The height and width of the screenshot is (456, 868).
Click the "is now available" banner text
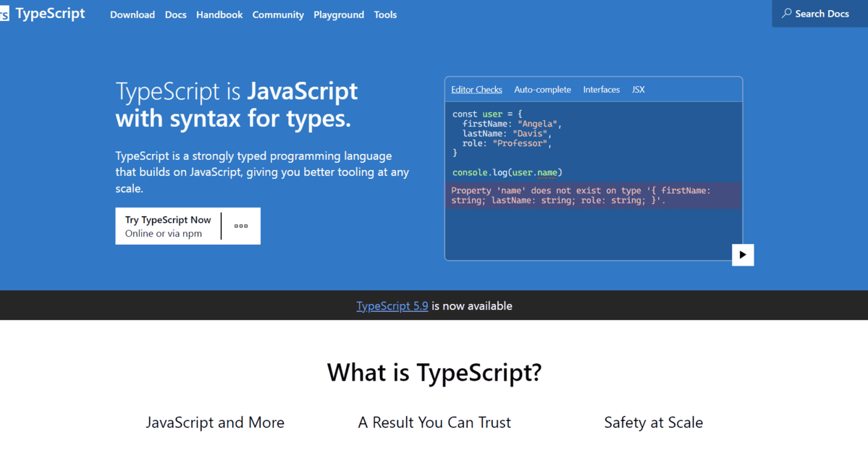[471, 306]
